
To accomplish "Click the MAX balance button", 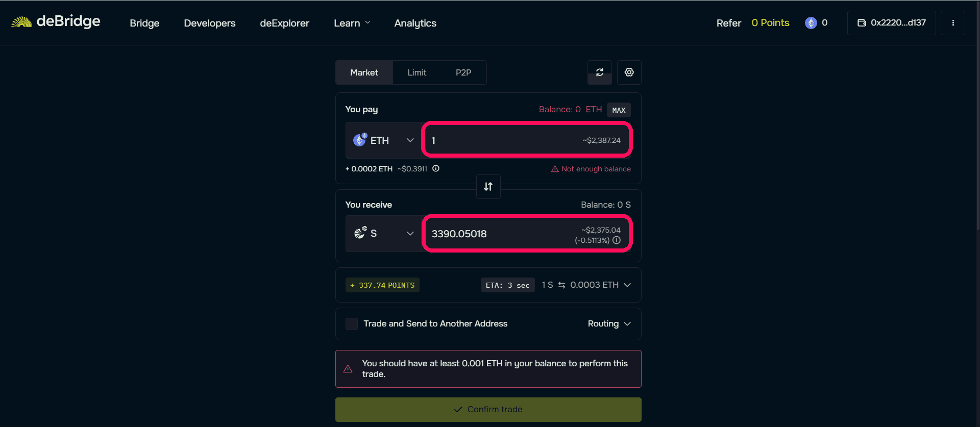I will click(x=619, y=110).
